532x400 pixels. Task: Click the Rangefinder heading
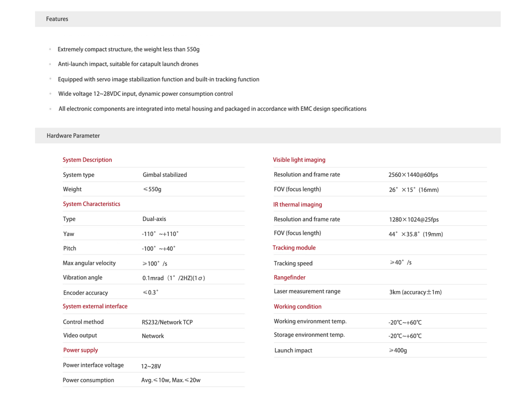tap(290, 277)
